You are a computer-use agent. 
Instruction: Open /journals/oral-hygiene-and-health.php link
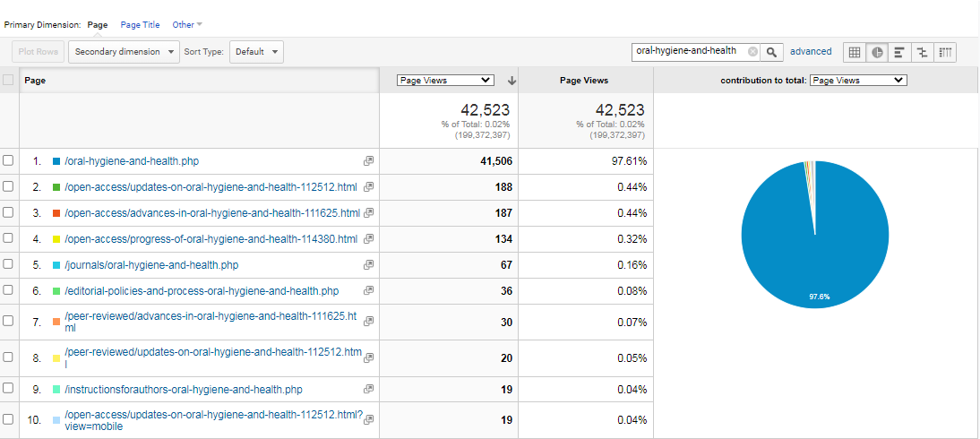coord(152,265)
